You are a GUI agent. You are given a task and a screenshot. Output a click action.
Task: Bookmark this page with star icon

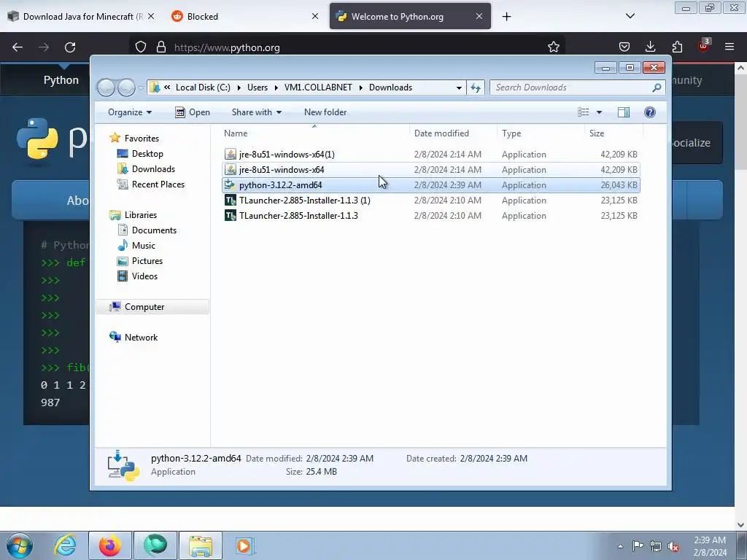pyautogui.click(x=553, y=47)
